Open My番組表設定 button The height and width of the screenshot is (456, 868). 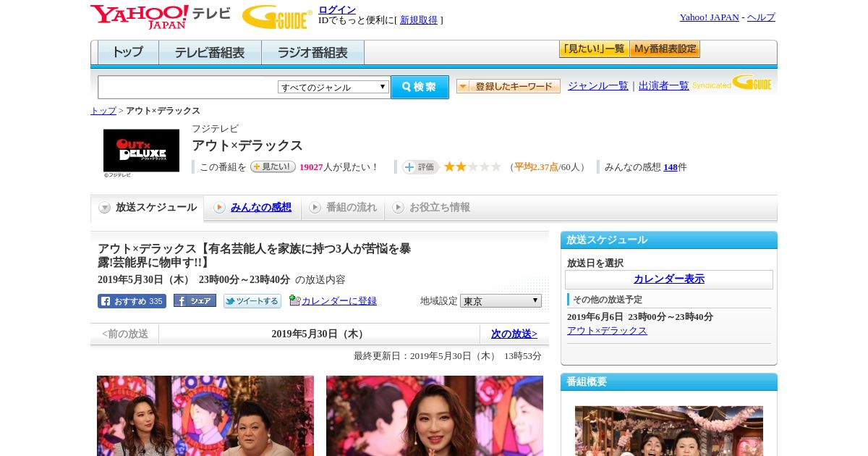point(665,49)
